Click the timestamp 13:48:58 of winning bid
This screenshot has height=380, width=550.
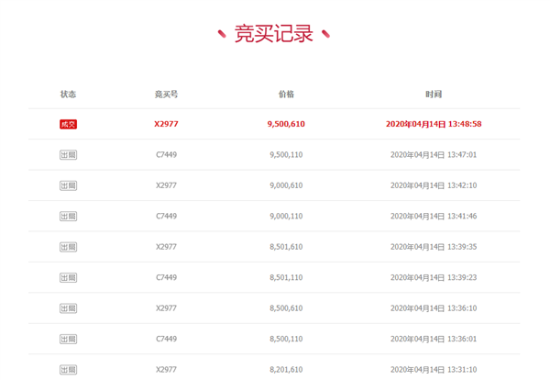click(x=465, y=124)
